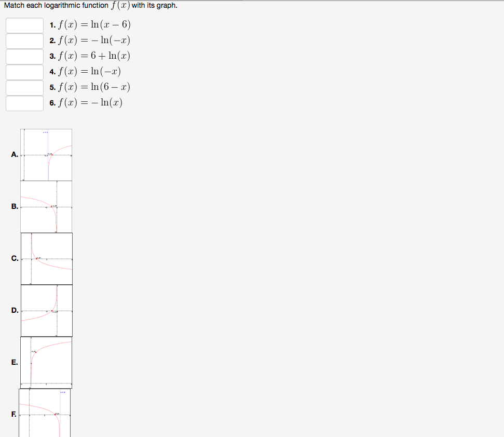Click the label F beside last graph
The image size is (504, 437).
(x=13, y=414)
